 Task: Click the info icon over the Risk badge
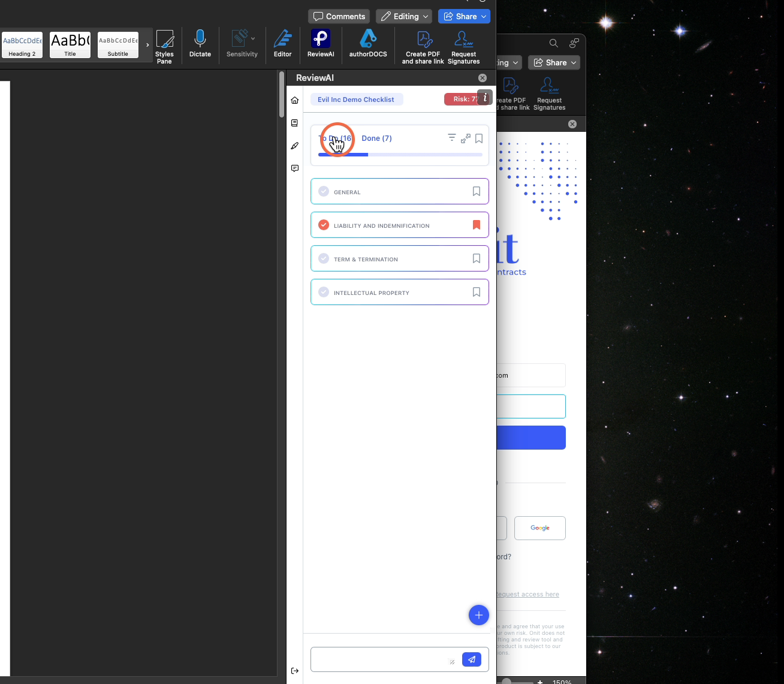pos(485,98)
